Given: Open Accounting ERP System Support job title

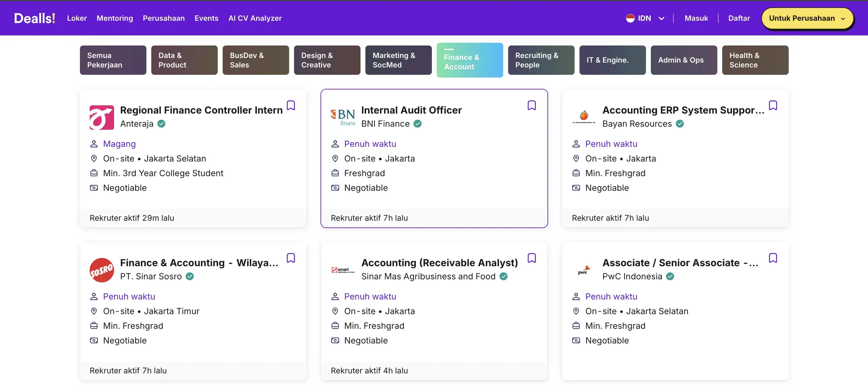Looking at the screenshot, I should pos(683,110).
